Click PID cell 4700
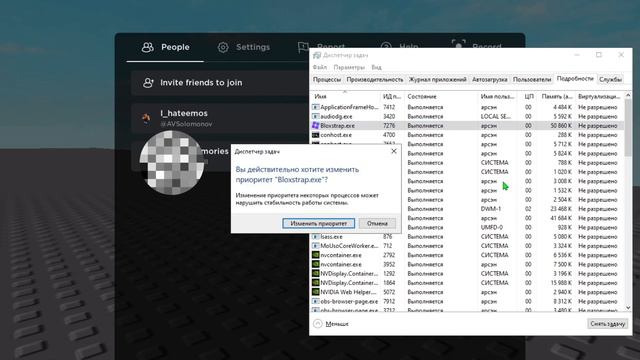 389,135
